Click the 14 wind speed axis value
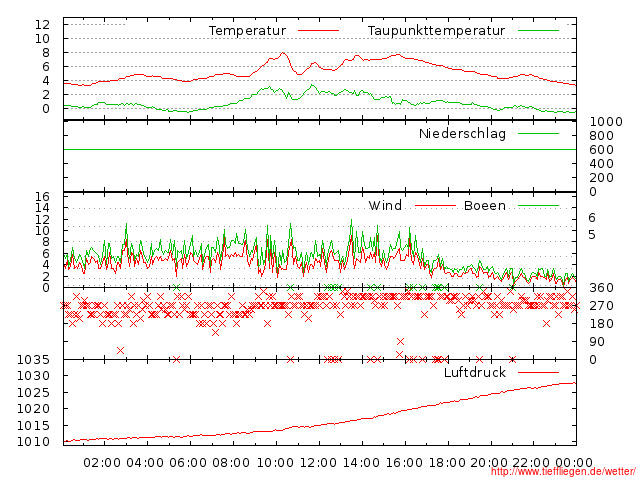Image resolution: width=640 pixels, height=480 pixels. pos(42,208)
